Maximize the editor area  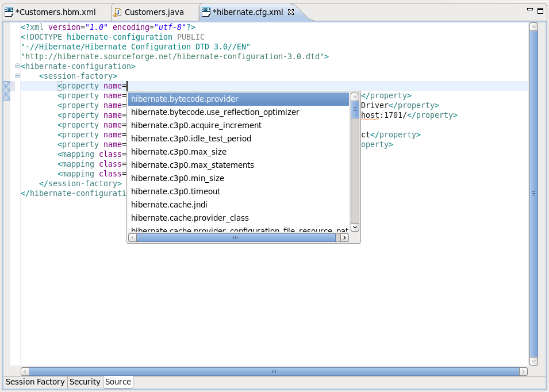(540, 10)
